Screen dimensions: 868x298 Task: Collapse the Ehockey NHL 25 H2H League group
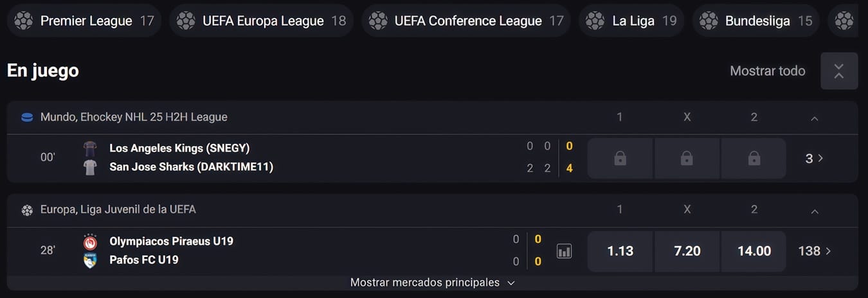click(x=815, y=118)
